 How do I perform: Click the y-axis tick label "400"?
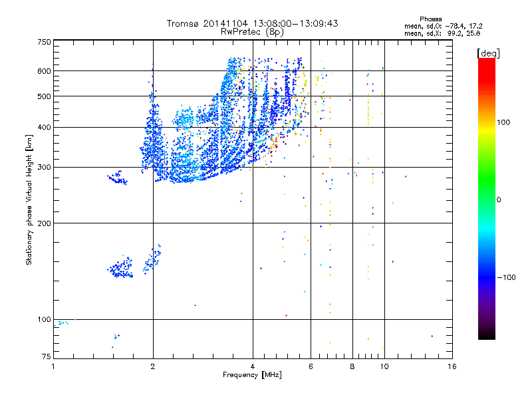[x=44, y=128]
